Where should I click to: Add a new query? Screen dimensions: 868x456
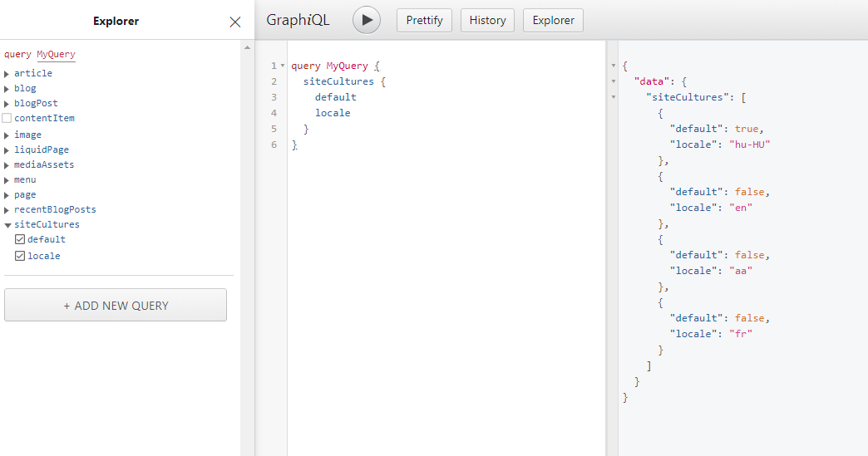[x=116, y=305]
